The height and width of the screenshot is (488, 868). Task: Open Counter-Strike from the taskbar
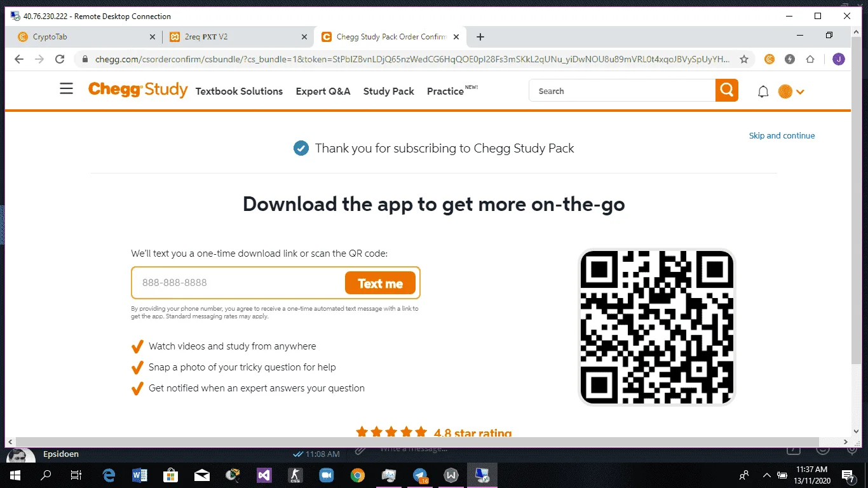pyautogui.click(x=295, y=475)
